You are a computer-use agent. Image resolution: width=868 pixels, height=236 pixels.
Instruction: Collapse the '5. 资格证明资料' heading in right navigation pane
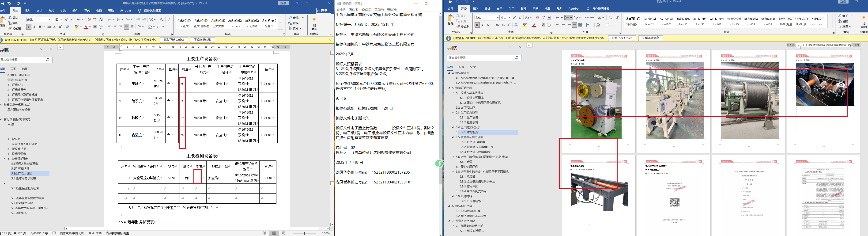coord(449,88)
